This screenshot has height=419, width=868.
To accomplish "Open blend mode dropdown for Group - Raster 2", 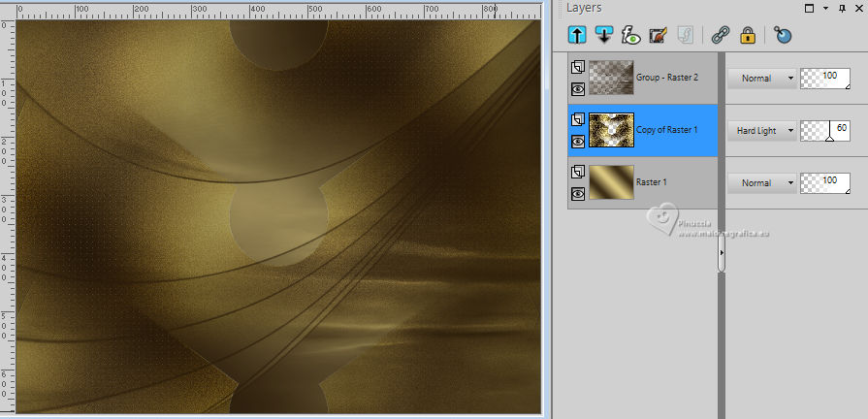I will pos(761,79).
